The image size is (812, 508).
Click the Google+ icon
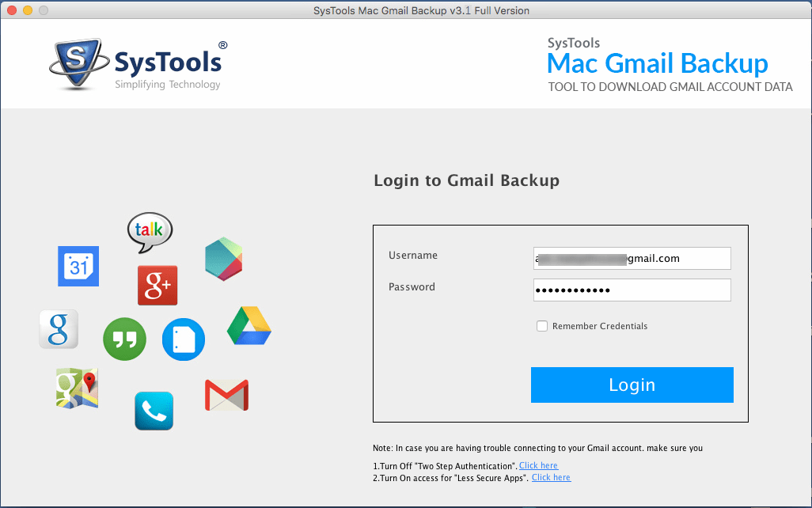157,284
